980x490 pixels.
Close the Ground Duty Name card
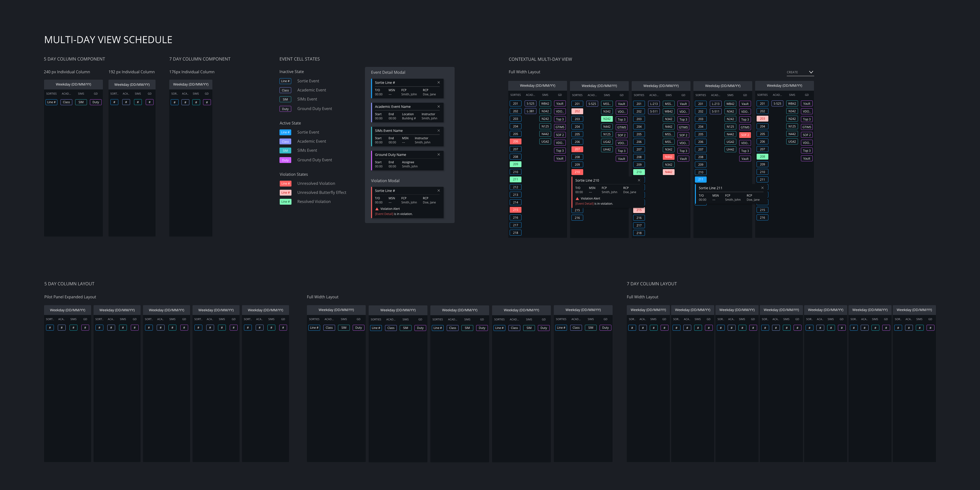coord(439,155)
